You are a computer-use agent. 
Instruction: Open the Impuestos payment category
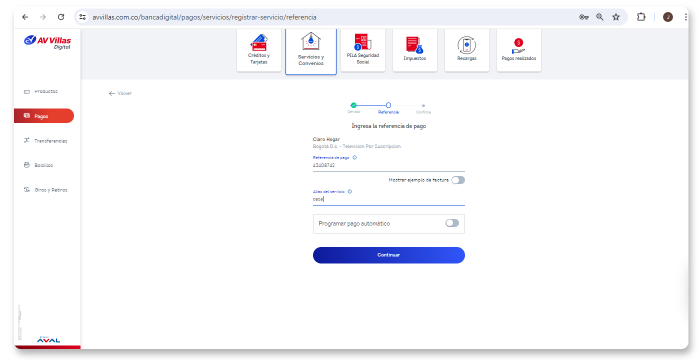415,50
